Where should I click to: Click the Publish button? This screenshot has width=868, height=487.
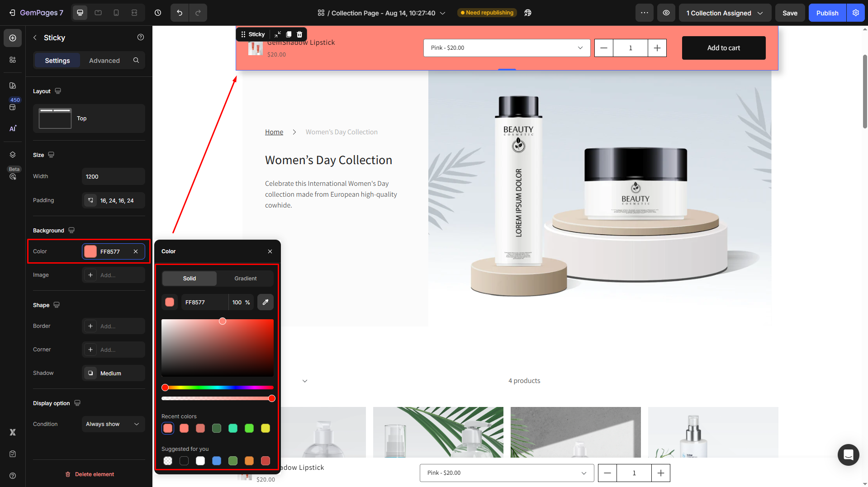[x=827, y=13]
